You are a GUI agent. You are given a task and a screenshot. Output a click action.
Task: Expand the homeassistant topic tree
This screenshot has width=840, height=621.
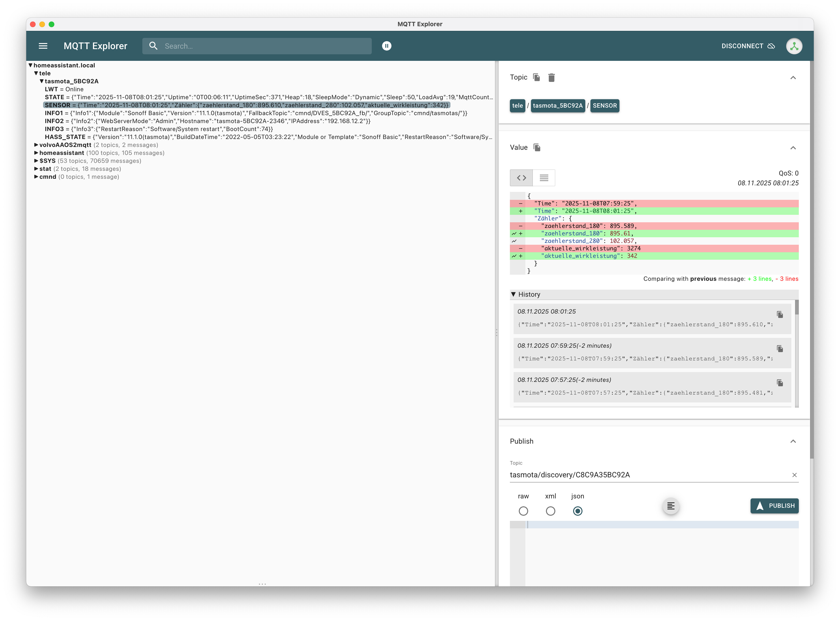click(36, 153)
